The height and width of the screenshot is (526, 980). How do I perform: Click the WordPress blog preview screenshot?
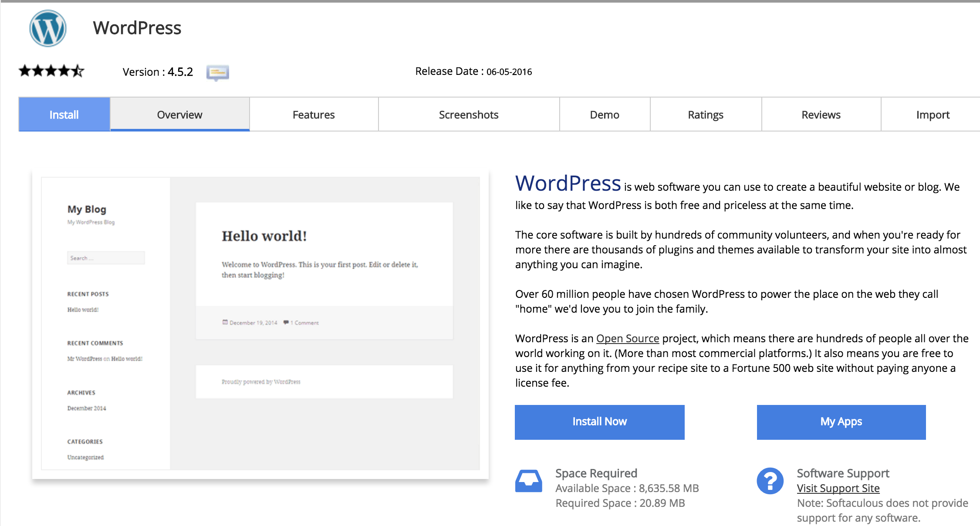click(260, 323)
